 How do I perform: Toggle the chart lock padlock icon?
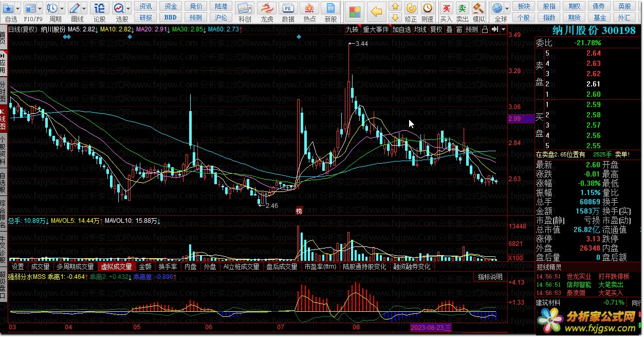point(485,29)
